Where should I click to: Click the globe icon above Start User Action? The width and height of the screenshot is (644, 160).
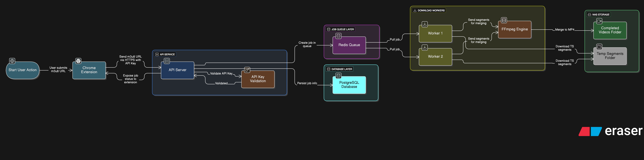click(12, 61)
